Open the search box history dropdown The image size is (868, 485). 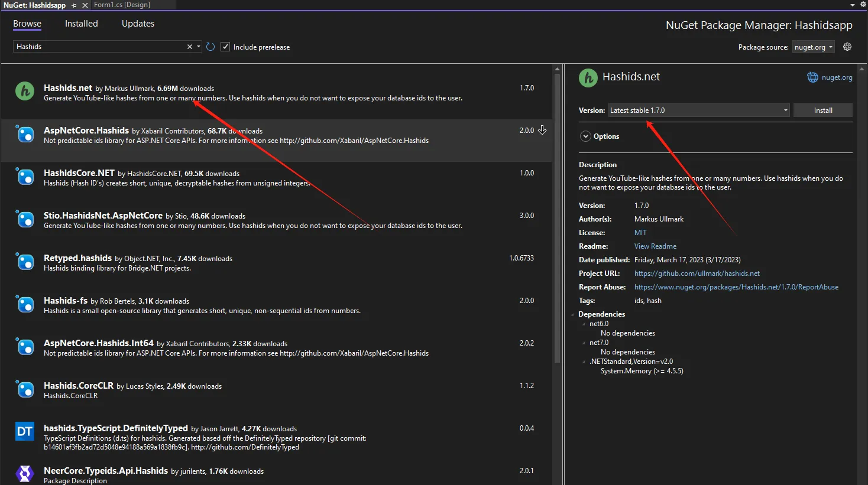199,47
